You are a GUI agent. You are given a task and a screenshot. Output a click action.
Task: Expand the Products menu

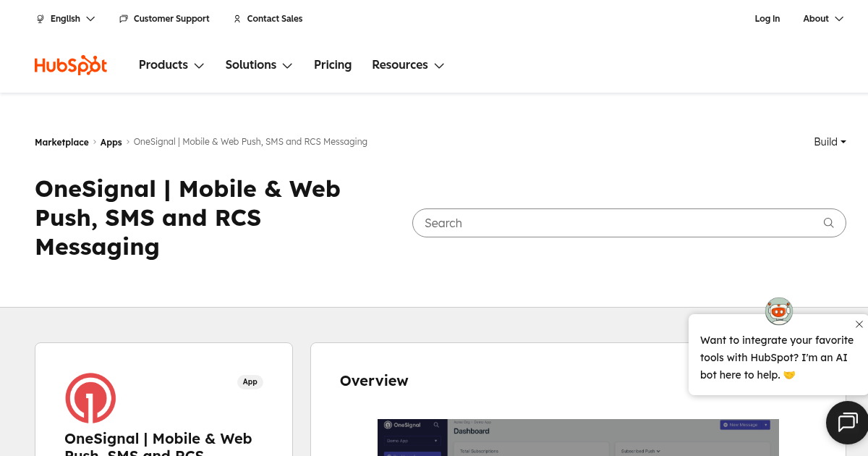click(x=171, y=65)
